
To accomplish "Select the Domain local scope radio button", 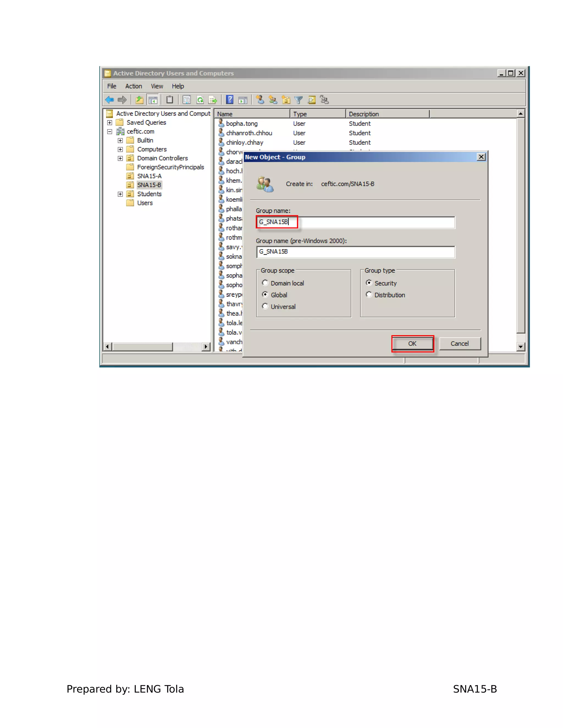I will click(265, 283).
